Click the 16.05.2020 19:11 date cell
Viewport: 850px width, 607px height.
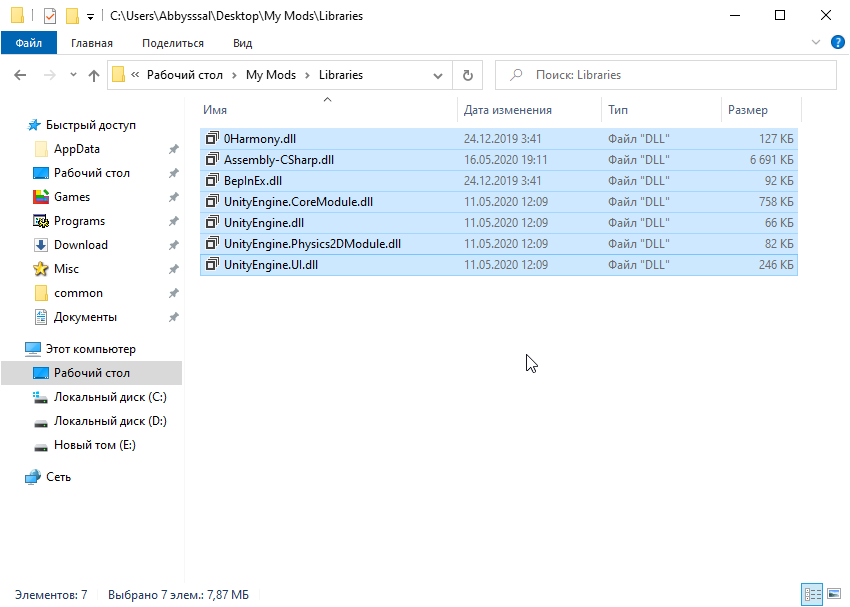click(x=505, y=160)
